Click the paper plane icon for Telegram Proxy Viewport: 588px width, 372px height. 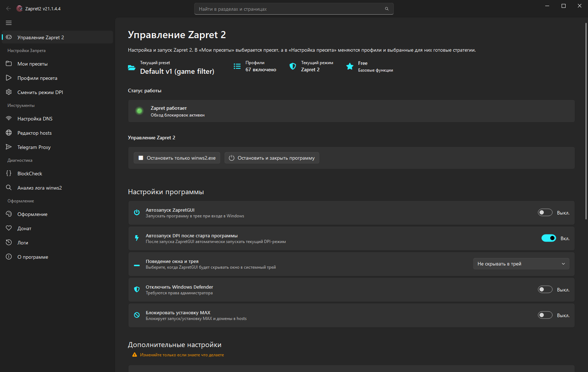(x=9, y=147)
